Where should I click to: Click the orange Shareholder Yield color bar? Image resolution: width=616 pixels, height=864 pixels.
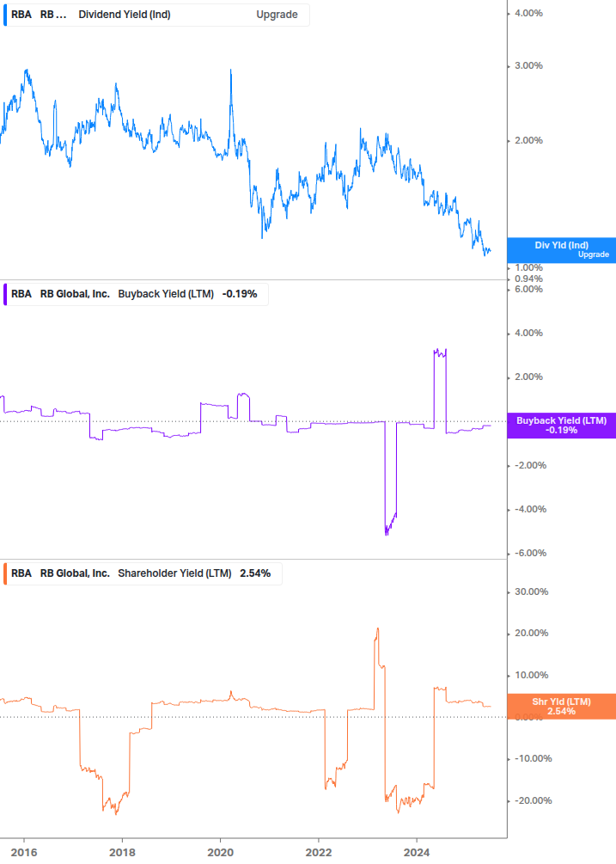pos(5,573)
